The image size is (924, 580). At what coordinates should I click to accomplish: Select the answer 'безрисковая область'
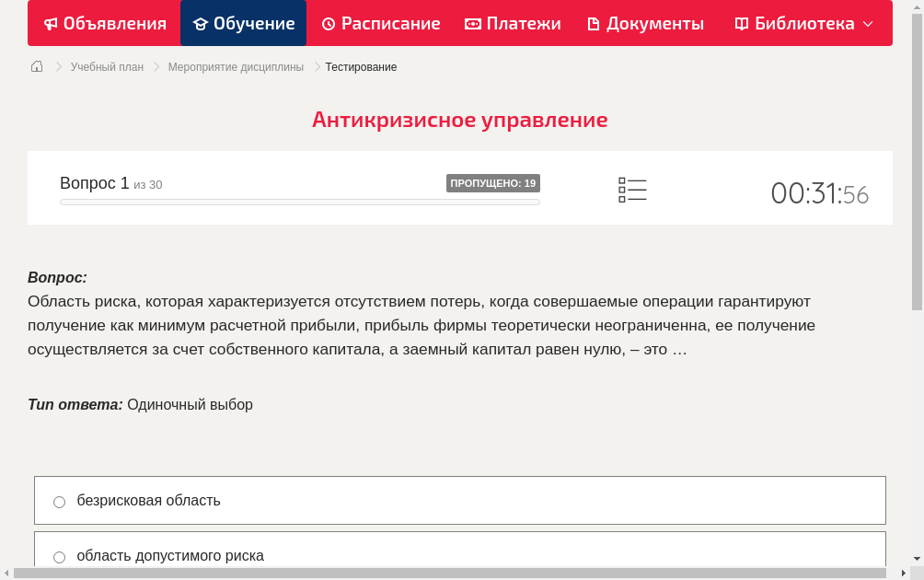tap(148, 501)
